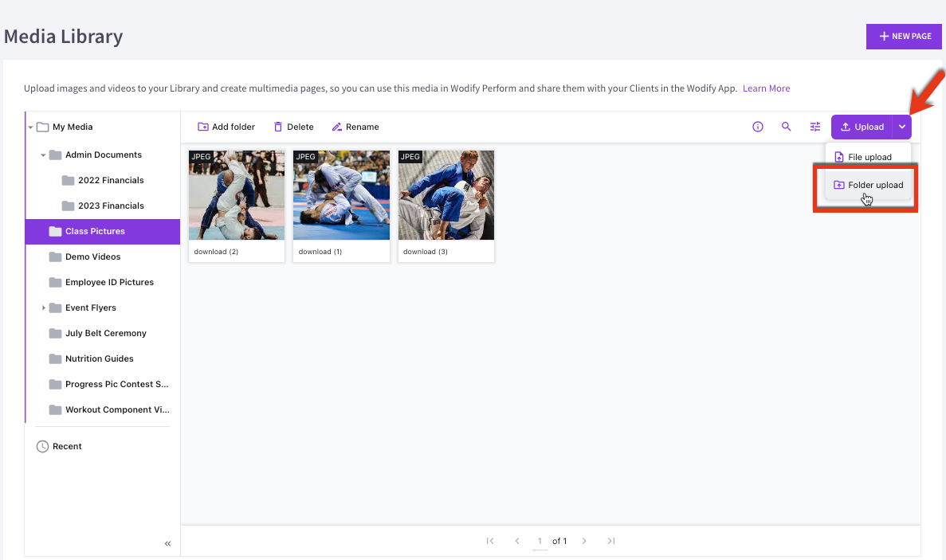
Task: Click the Employee ID Pictures folder icon
Action: tap(56, 282)
